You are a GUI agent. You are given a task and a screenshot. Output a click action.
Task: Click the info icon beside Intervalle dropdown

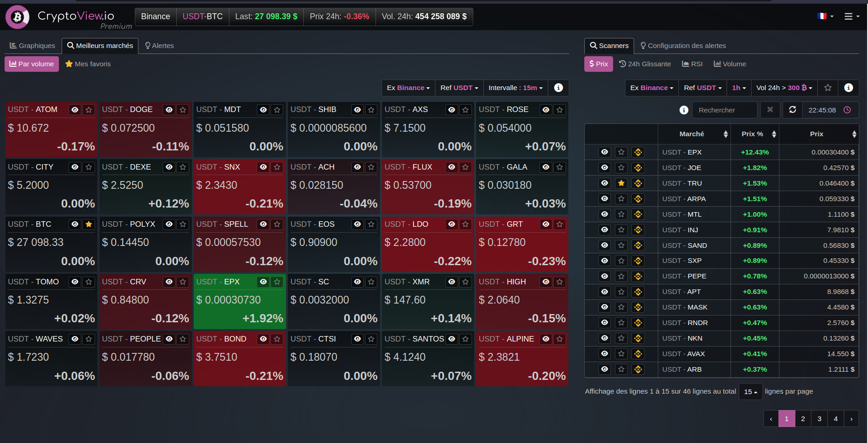pos(558,88)
